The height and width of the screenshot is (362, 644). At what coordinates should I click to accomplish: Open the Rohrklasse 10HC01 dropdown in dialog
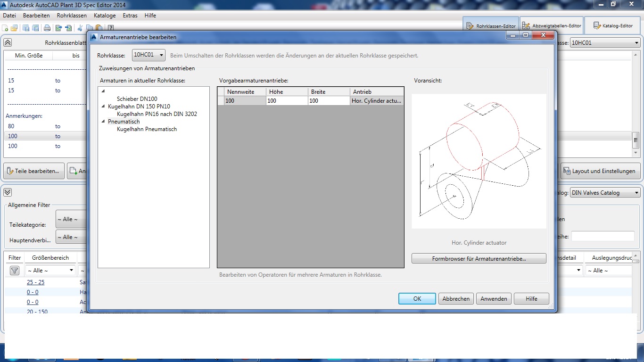(149, 55)
